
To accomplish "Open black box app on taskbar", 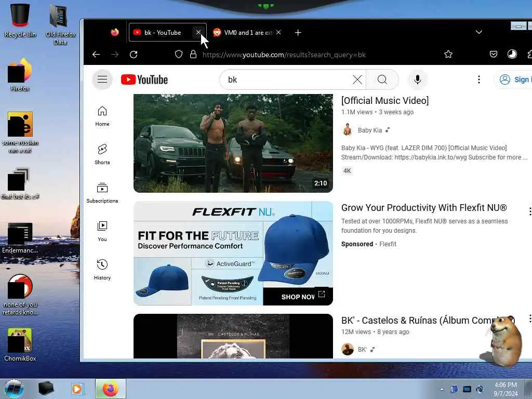I will click(x=46, y=389).
